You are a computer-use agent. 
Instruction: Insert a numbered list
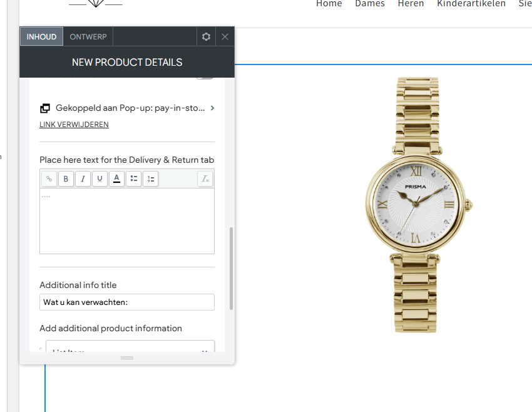click(x=151, y=179)
